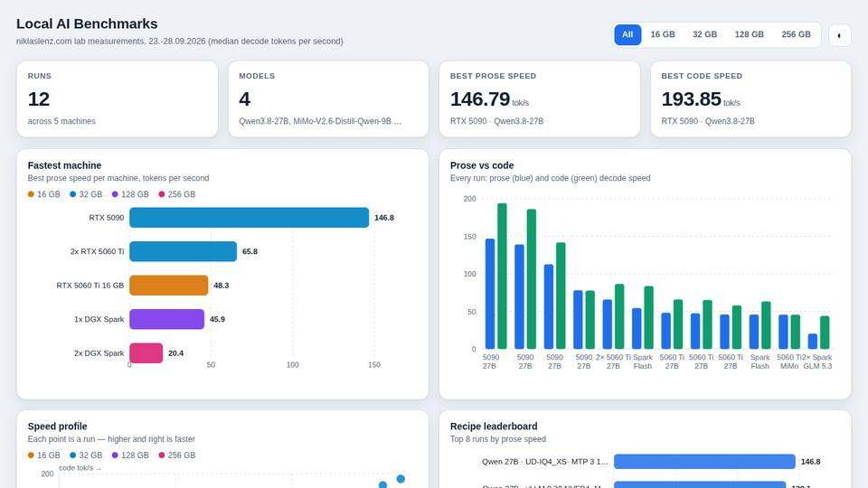
Task: Click the Qwen 27B UD-IQ4_XS leaderboard row label
Action: coord(544,462)
